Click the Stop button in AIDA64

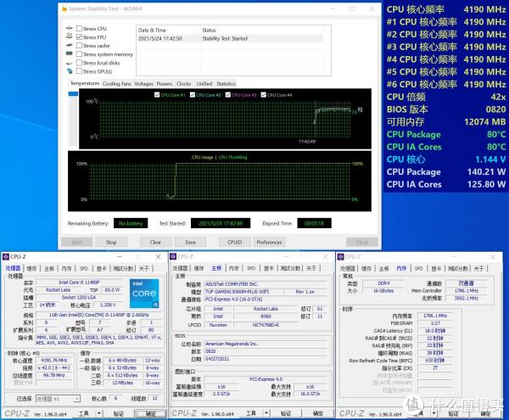click(x=111, y=242)
